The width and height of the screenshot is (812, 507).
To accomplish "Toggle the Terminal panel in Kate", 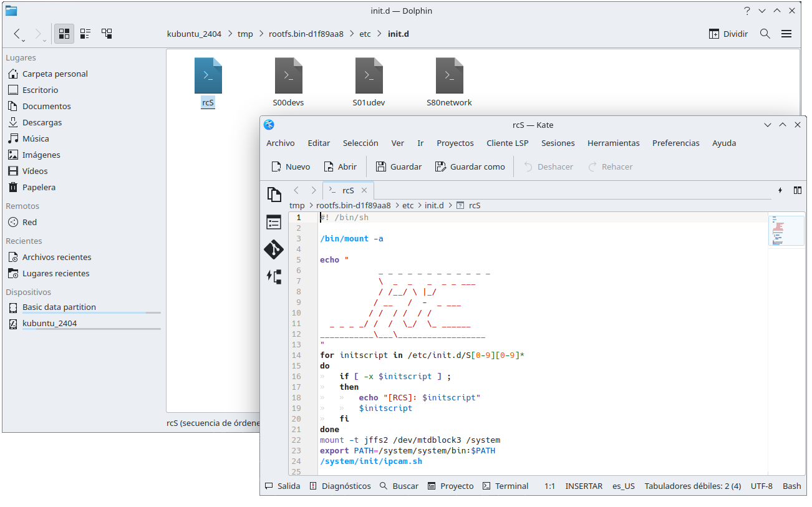I will click(x=506, y=486).
